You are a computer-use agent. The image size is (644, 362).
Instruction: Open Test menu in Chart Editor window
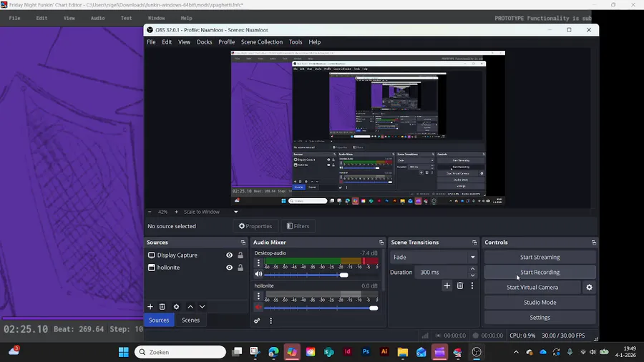[x=126, y=18]
